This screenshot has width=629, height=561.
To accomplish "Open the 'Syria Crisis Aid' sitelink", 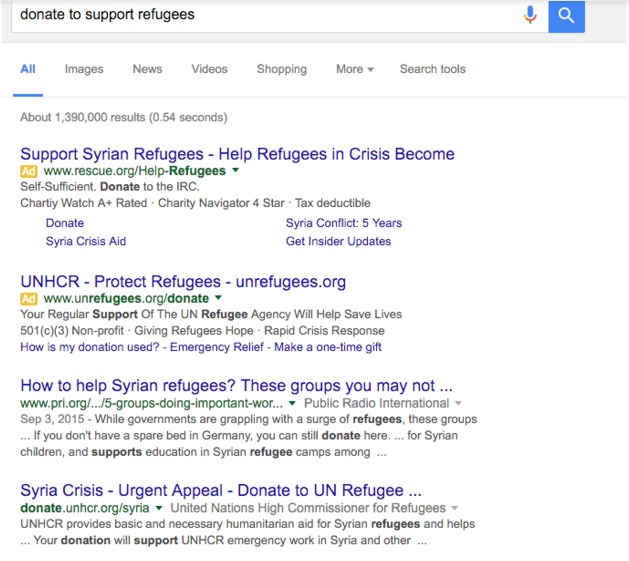I will coord(86,241).
